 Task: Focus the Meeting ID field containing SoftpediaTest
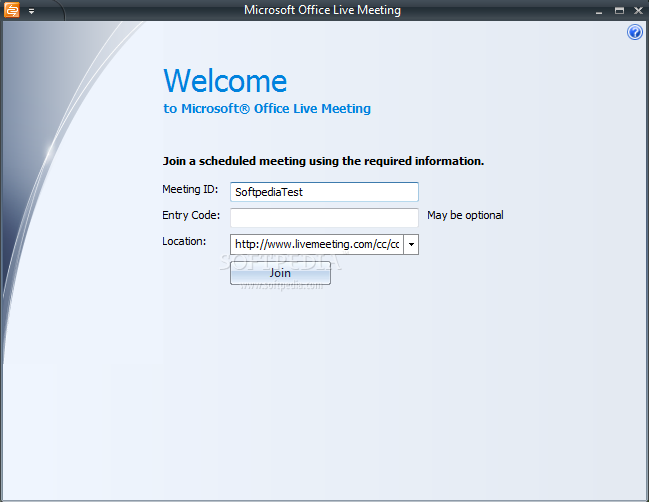324,192
